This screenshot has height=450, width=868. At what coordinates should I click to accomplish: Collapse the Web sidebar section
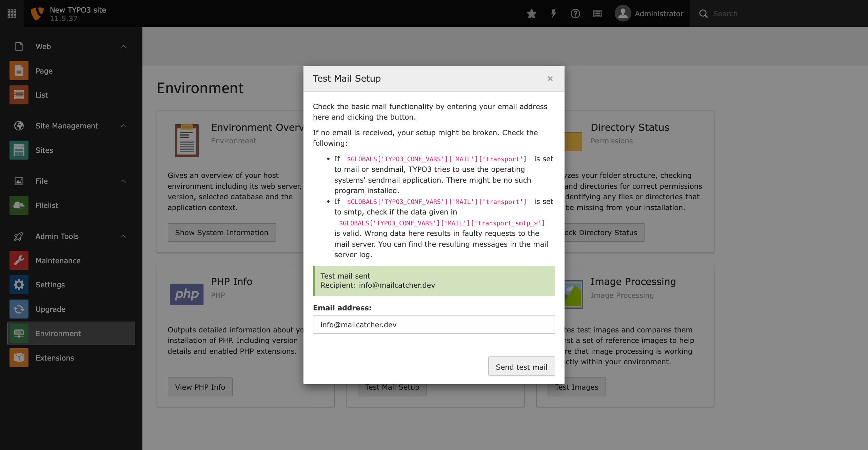coord(123,46)
